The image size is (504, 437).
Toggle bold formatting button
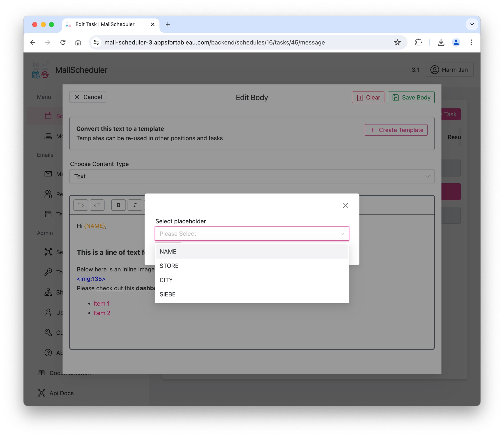(118, 205)
